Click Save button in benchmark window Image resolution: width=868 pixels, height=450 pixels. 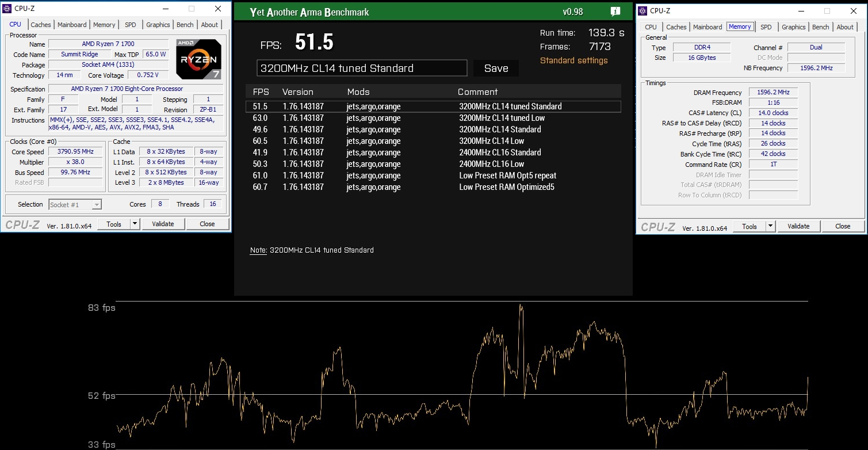pyautogui.click(x=496, y=68)
